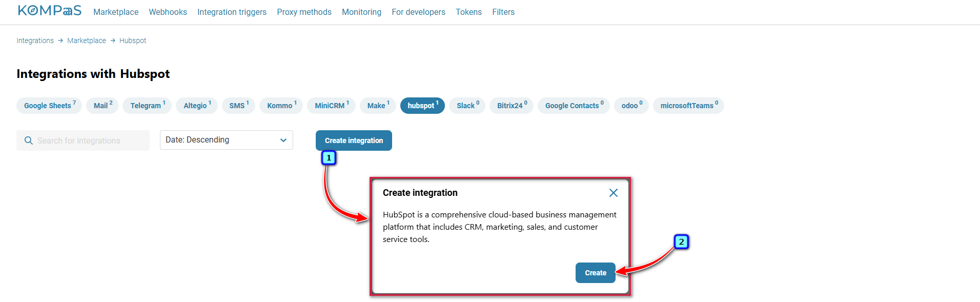Open the Monitoring page
980x302 pixels.
pos(361,12)
